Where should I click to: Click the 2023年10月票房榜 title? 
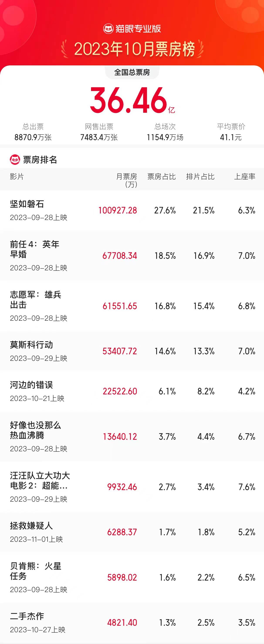[134, 49]
